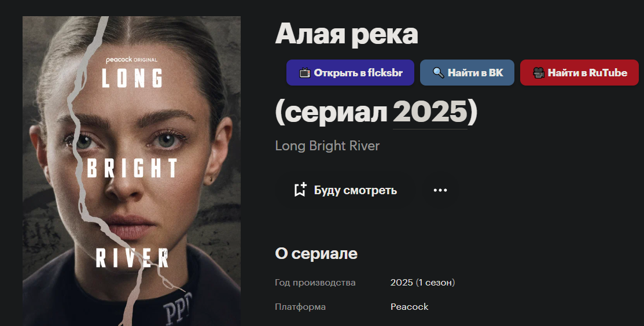Open the three-dots more options menu

pyautogui.click(x=440, y=190)
